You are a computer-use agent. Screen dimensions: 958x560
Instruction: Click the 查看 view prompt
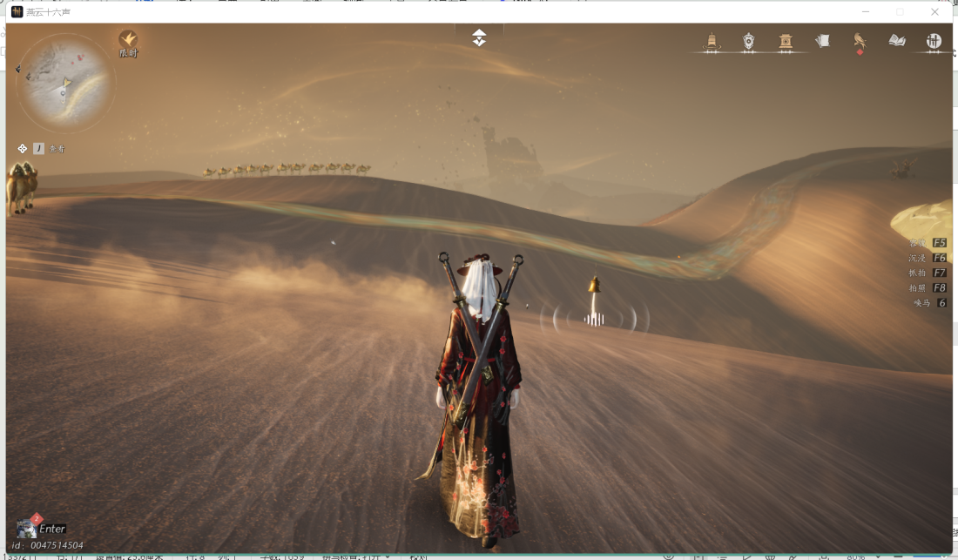(x=57, y=148)
